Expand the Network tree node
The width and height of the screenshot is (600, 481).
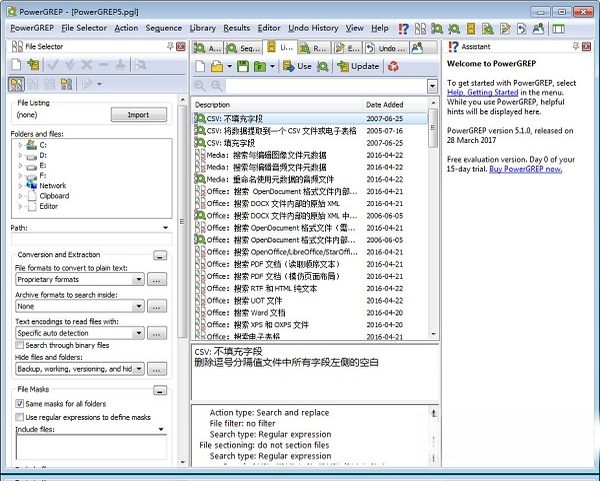[x=20, y=186]
